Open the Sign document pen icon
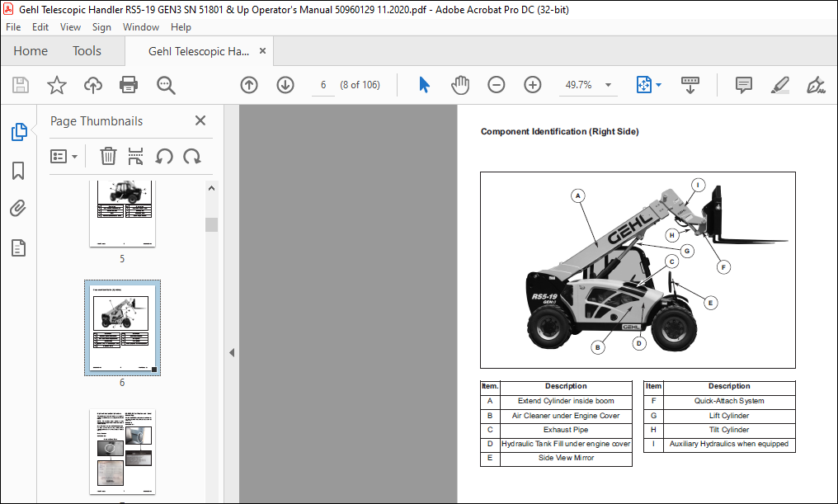Image resolution: width=838 pixels, height=504 pixels. point(816,85)
